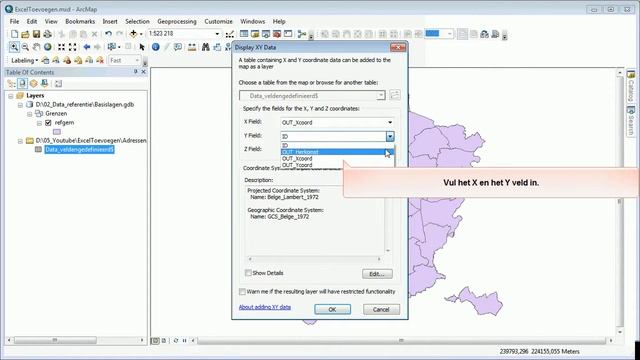The width and height of the screenshot is (640, 360).
Task: Select Data_veldengedefinieerd$ table in contents
Action: [x=79, y=150]
